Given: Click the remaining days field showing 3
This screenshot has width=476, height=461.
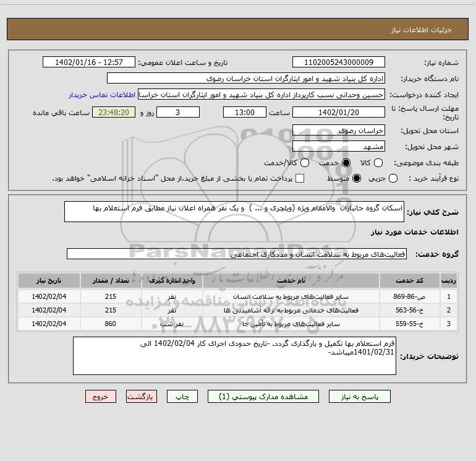Looking at the screenshot, I should click(x=178, y=112).
